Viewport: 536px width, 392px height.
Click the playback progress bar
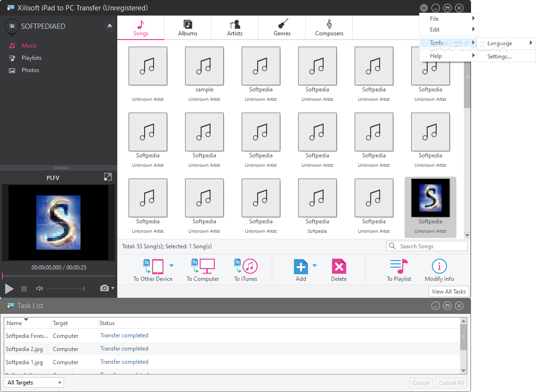click(58, 276)
